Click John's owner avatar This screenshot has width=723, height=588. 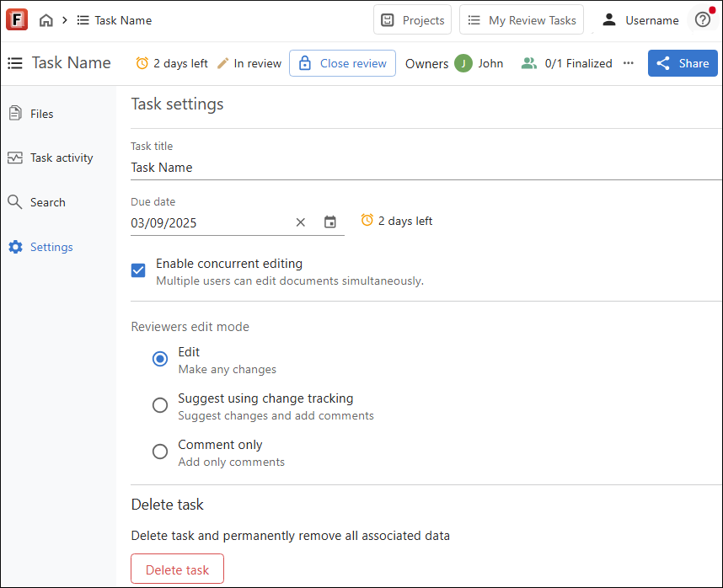tap(463, 63)
